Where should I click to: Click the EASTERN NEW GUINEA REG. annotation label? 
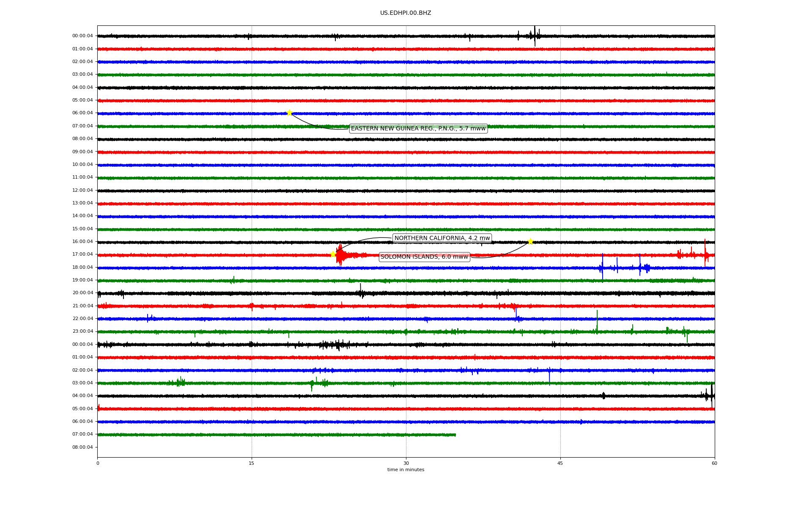coord(418,128)
